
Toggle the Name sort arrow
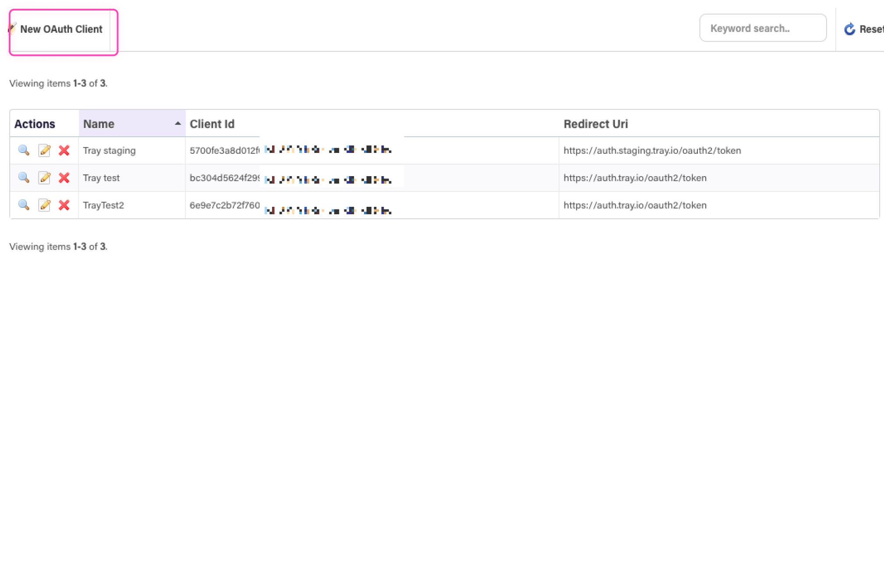(177, 124)
